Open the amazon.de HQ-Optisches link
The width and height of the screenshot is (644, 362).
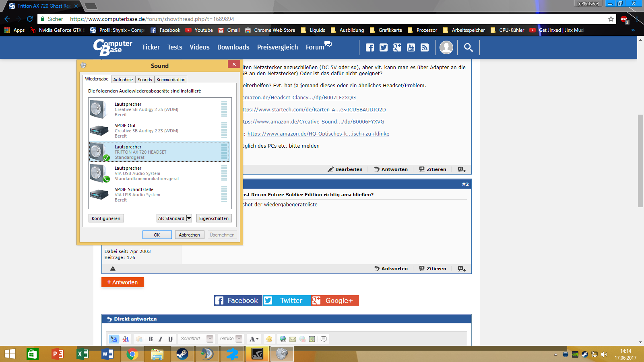tap(318, 134)
